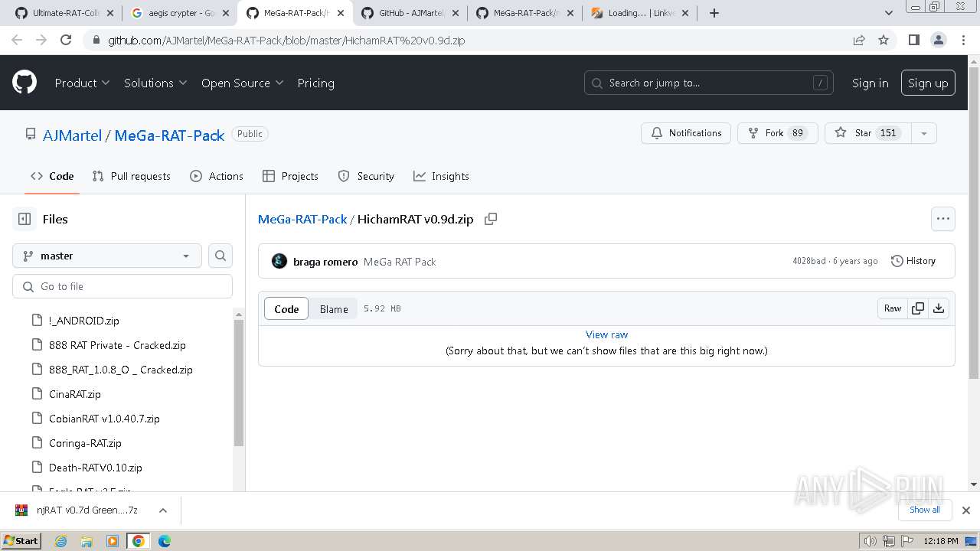Collapse the Files side panel icon
This screenshot has height=551, width=980.
click(24, 219)
